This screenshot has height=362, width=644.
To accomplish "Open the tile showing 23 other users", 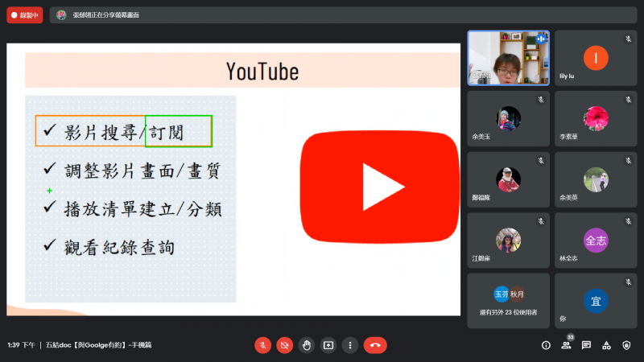I will coord(509,301).
